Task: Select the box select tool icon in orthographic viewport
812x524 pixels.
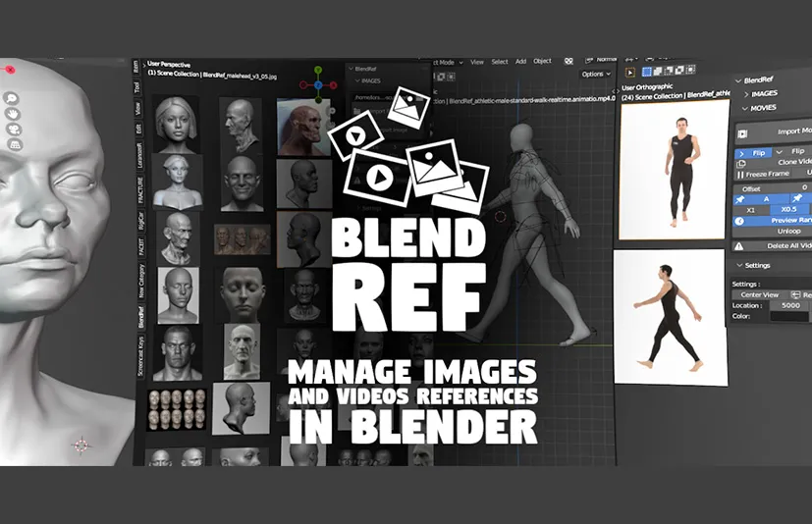Action: (630, 73)
